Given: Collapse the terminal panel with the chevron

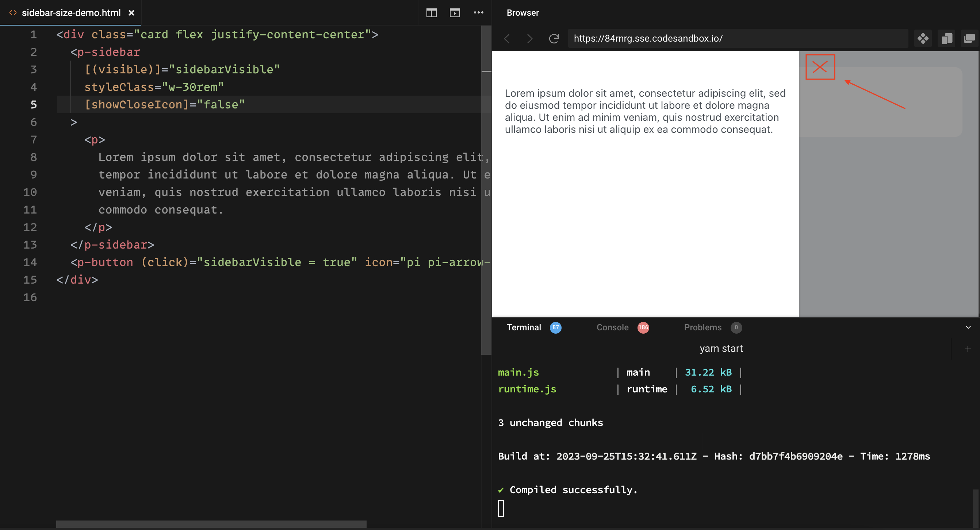Looking at the screenshot, I should coord(969,327).
